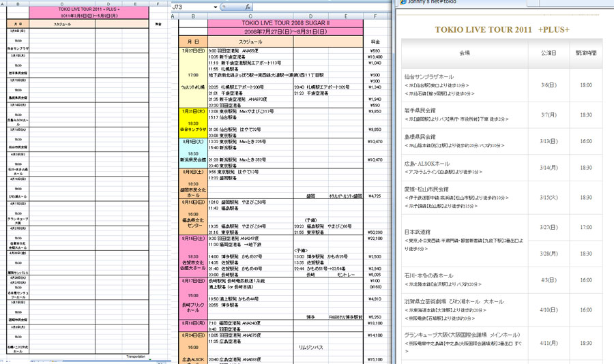Select column E header in 2008 sheet

pos(346,16)
